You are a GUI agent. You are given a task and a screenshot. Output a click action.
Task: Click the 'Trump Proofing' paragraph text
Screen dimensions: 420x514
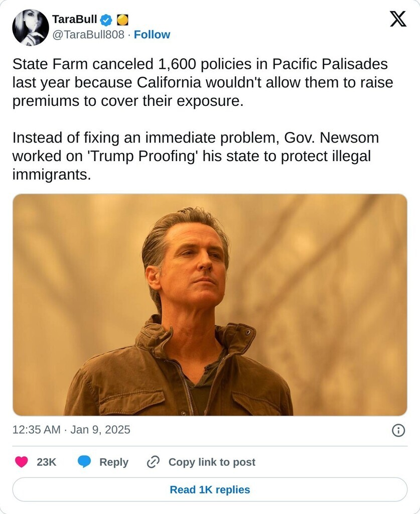tap(196, 156)
